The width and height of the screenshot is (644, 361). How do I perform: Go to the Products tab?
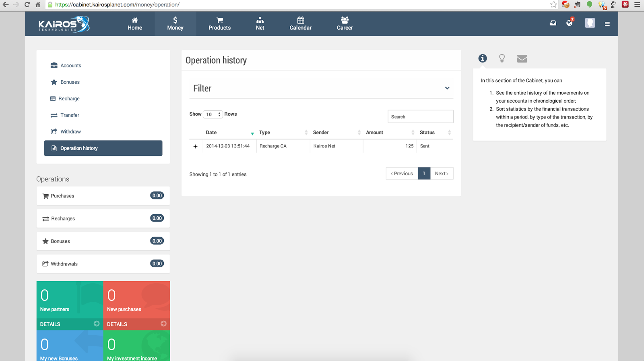pyautogui.click(x=219, y=24)
